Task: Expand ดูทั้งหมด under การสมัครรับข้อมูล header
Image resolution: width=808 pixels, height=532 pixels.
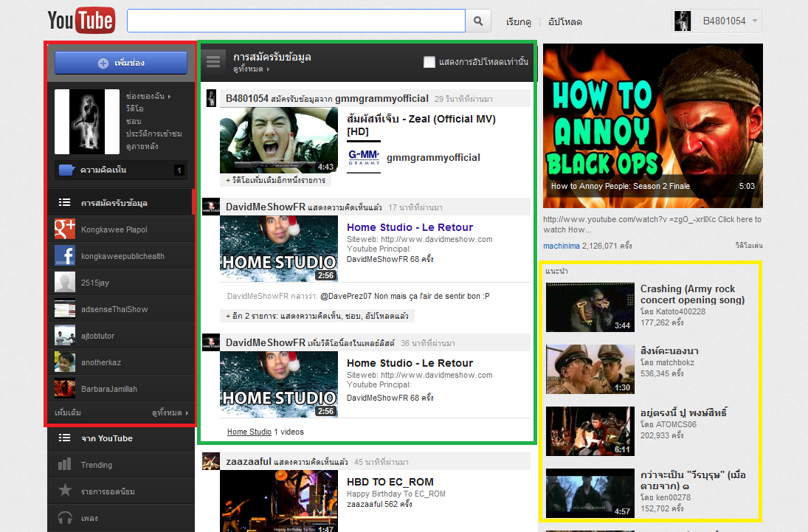Action: point(251,69)
